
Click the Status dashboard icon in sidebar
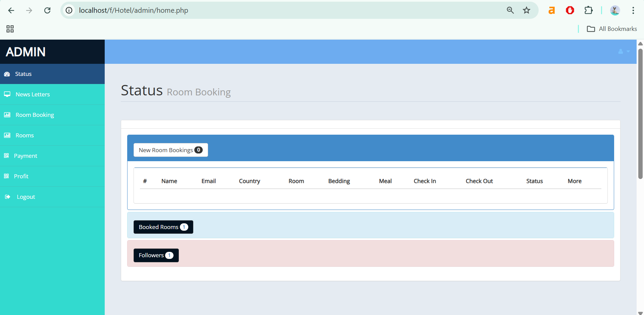pyautogui.click(x=7, y=74)
